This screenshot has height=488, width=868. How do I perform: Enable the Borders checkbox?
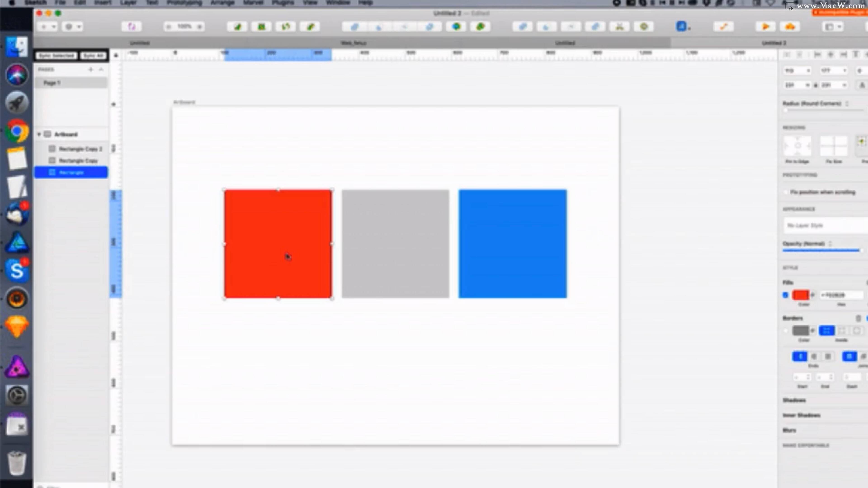[x=786, y=331]
